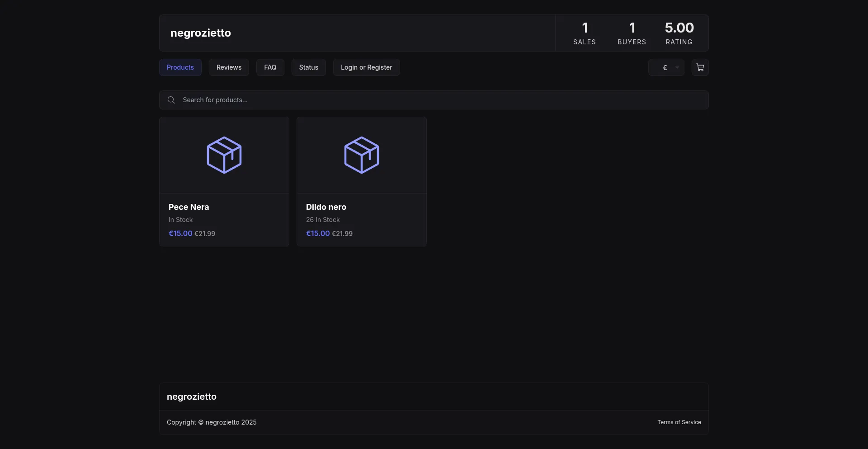Open the Terms of Service link

(x=679, y=422)
